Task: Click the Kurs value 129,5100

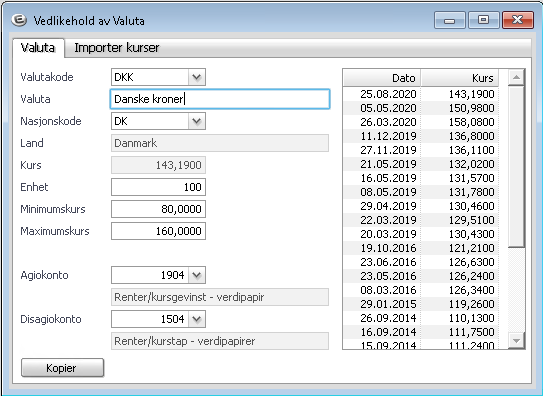Action: click(471, 220)
